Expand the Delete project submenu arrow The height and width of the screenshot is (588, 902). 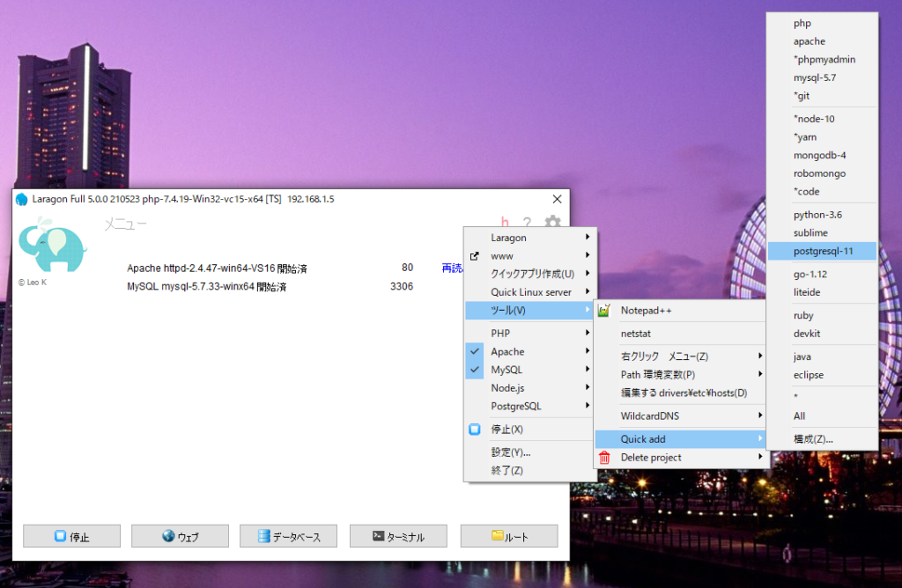(760, 457)
